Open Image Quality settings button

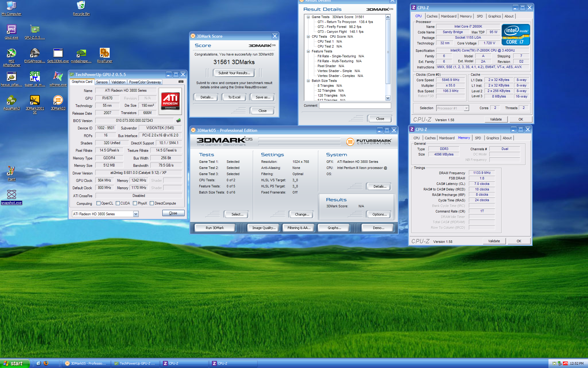[264, 228]
